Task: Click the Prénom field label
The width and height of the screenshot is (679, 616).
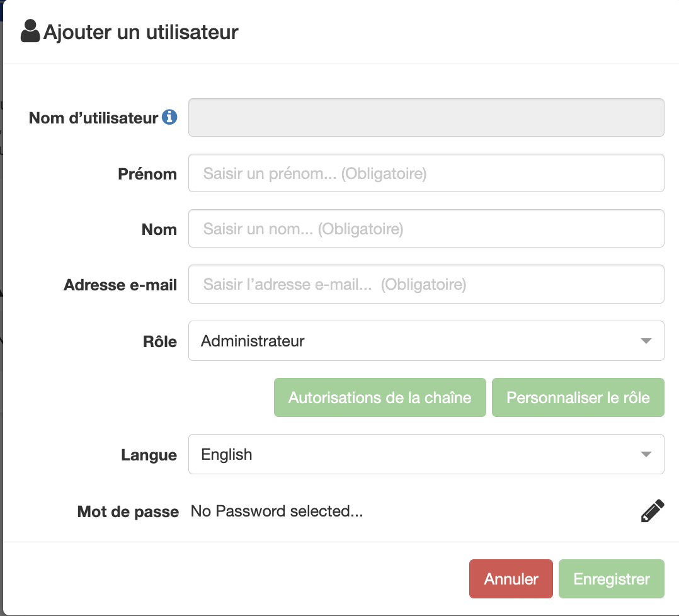Action: coord(147,174)
